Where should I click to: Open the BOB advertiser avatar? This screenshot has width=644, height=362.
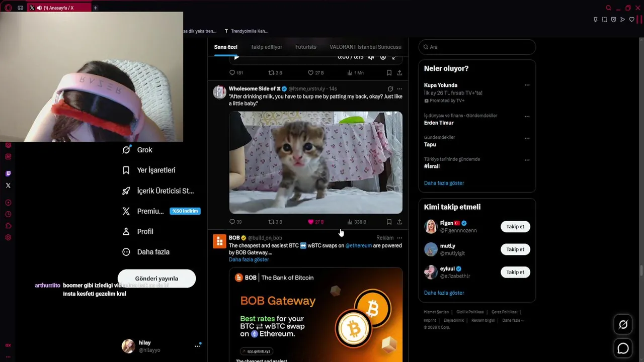click(219, 241)
